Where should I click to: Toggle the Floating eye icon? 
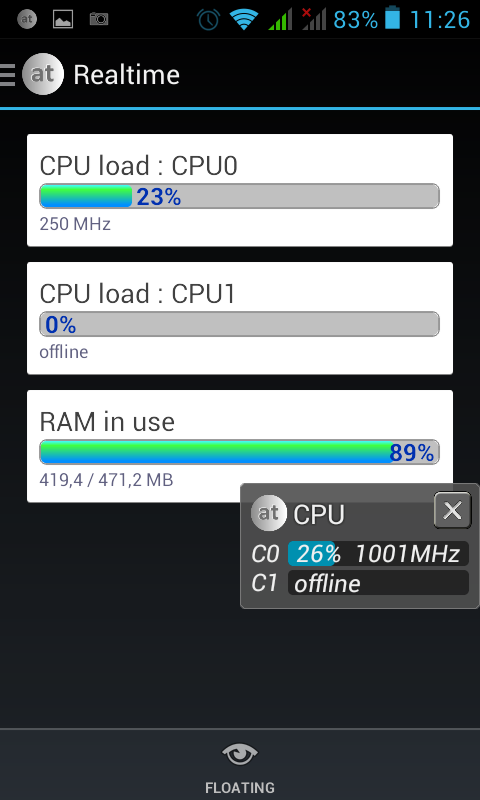(x=240, y=755)
